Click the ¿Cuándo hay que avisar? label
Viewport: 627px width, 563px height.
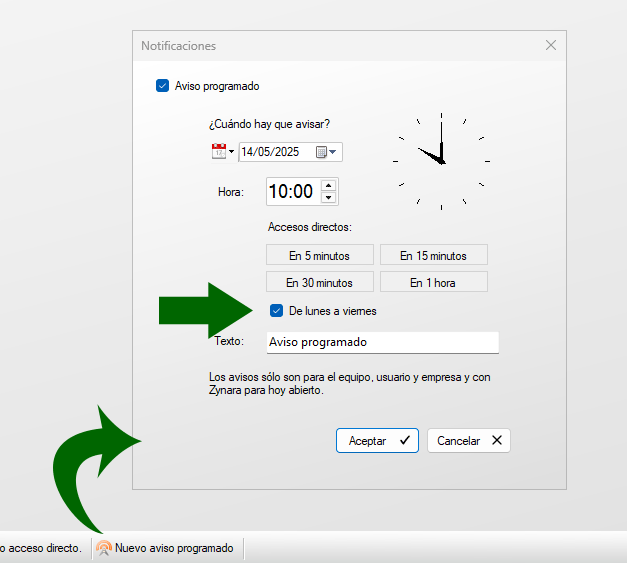(270, 124)
